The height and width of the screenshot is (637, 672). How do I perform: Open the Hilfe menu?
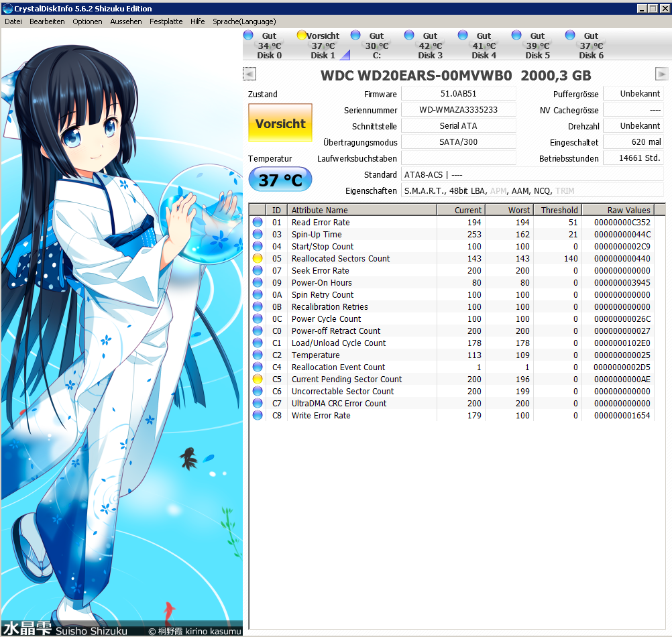click(198, 21)
